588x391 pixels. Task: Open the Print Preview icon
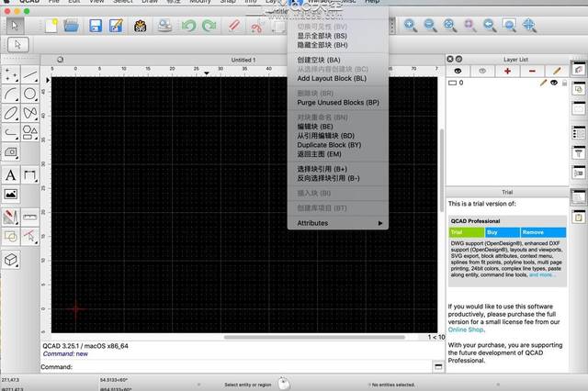point(164,26)
